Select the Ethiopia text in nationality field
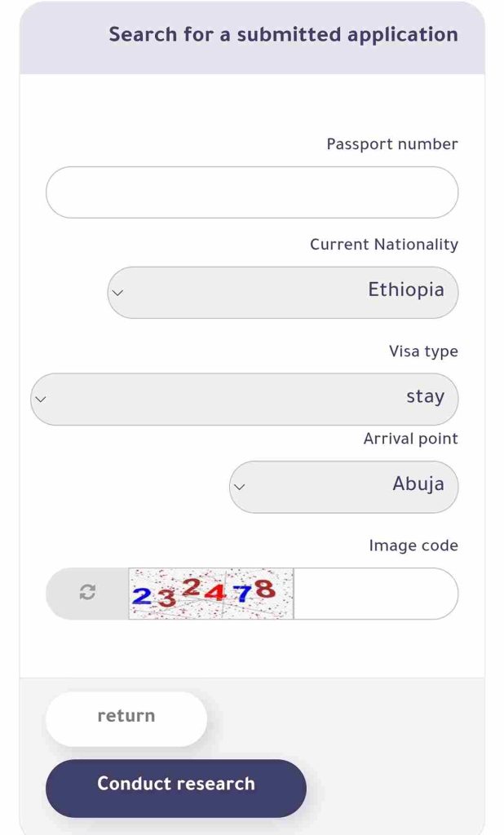Screen dimensions: 504x835 coord(406,289)
